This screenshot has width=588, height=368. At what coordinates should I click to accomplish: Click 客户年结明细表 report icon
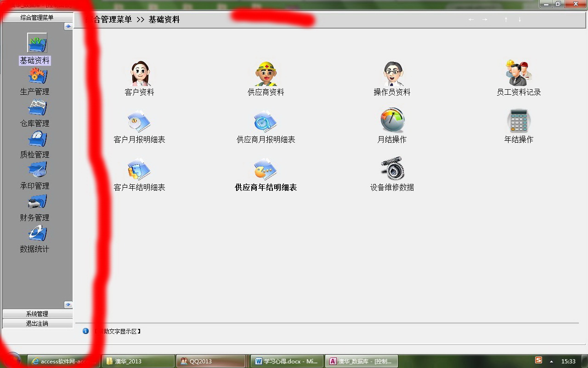point(139,170)
